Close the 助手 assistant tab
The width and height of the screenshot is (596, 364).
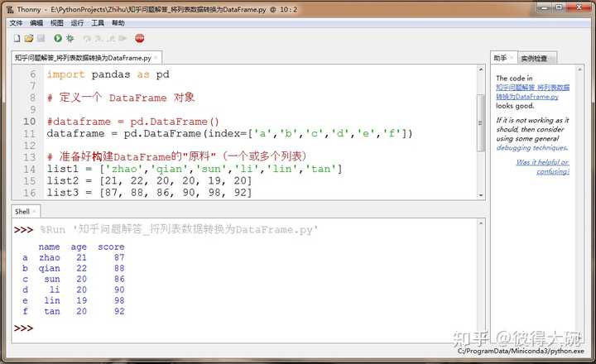coord(512,58)
